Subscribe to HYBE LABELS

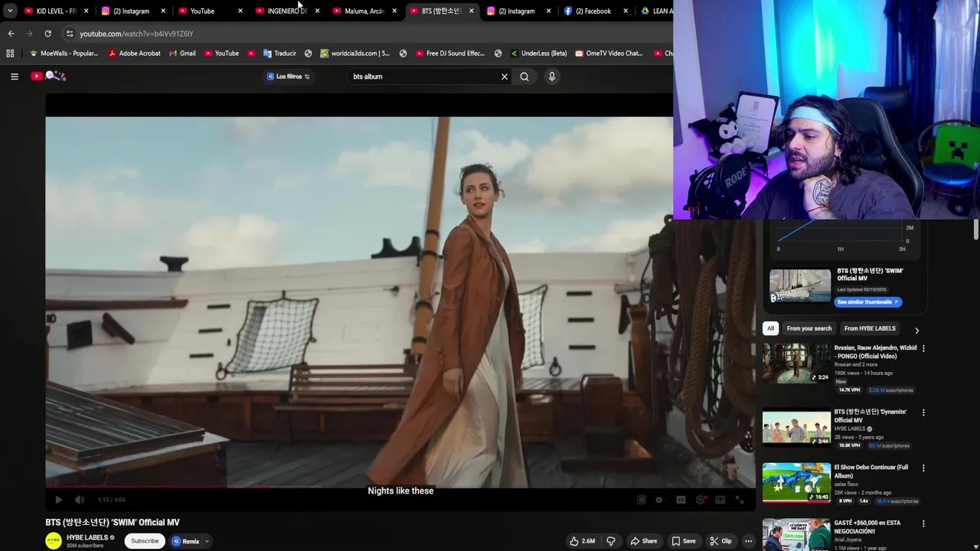[145, 541]
